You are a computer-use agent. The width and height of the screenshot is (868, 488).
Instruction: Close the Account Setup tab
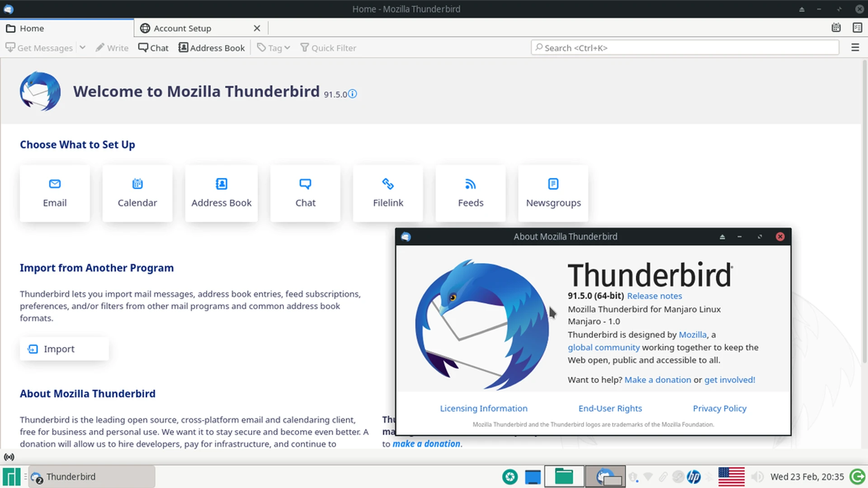(257, 28)
